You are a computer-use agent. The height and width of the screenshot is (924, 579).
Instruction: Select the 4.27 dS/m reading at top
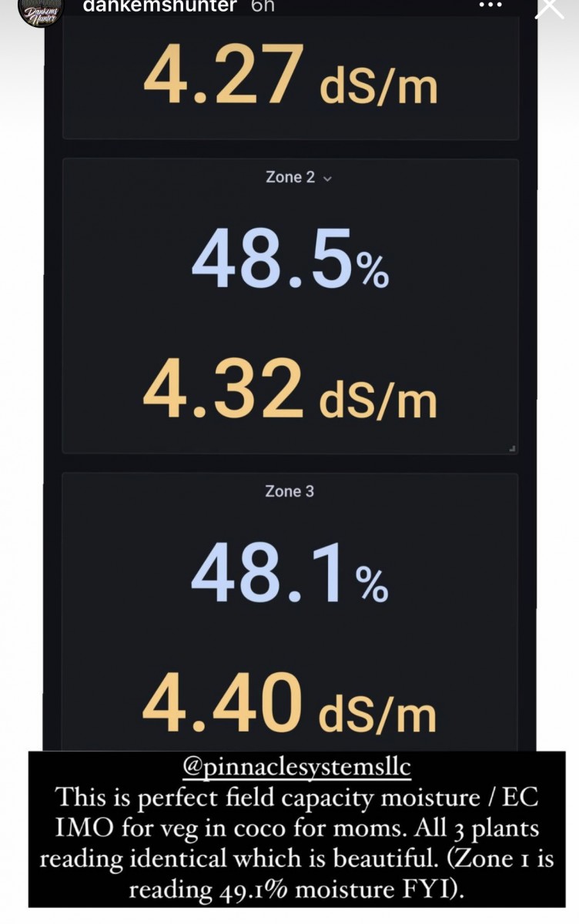[x=289, y=77]
